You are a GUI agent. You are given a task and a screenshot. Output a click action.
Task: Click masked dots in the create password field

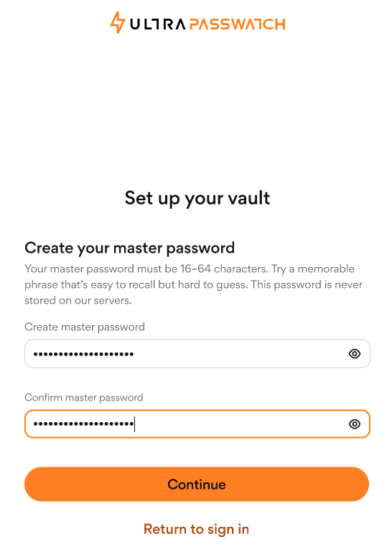point(84,354)
